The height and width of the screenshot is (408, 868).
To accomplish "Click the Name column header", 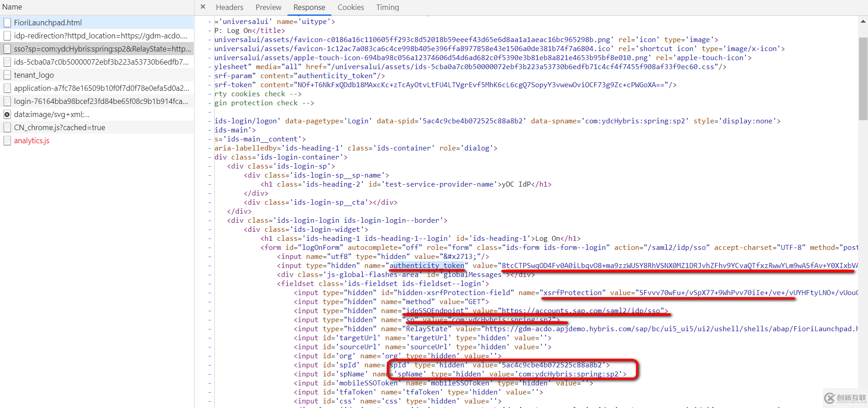I will pyautogui.click(x=12, y=7).
